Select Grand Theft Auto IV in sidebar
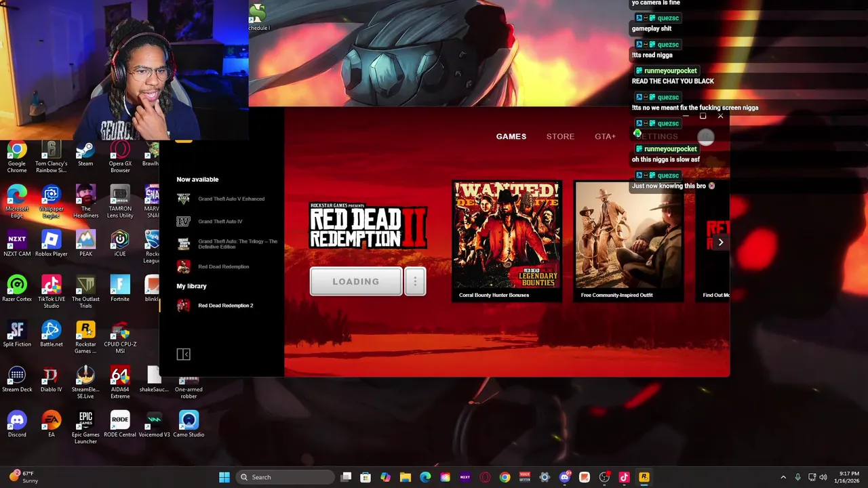Viewport: 868px width, 488px height. click(210, 222)
